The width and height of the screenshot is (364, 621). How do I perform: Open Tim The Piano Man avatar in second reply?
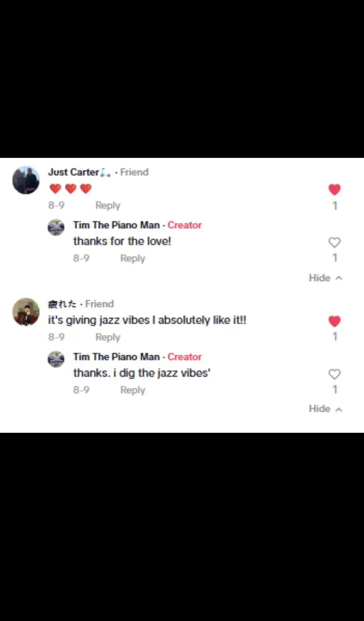tap(56, 359)
